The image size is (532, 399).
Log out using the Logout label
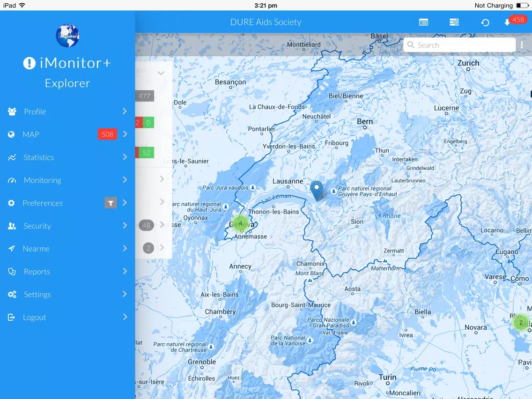34,317
